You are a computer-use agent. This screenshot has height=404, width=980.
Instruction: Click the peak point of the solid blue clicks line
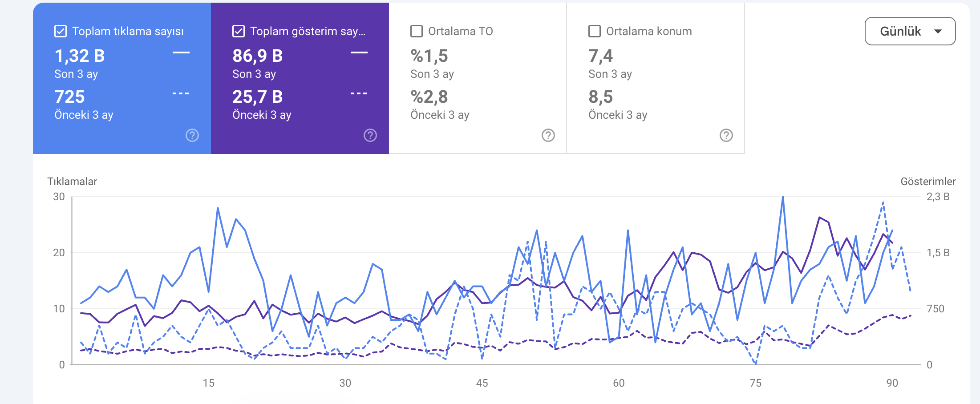click(783, 196)
